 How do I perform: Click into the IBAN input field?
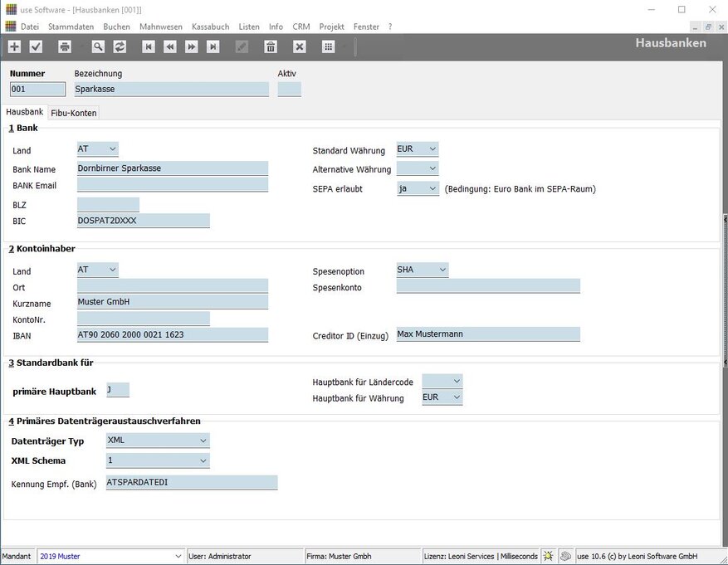click(173, 335)
